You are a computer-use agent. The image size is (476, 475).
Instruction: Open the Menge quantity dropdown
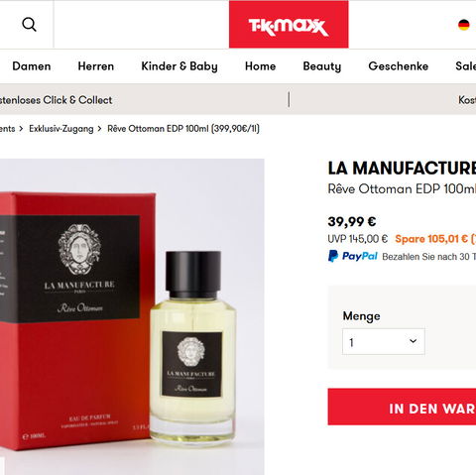pyautogui.click(x=384, y=341)
